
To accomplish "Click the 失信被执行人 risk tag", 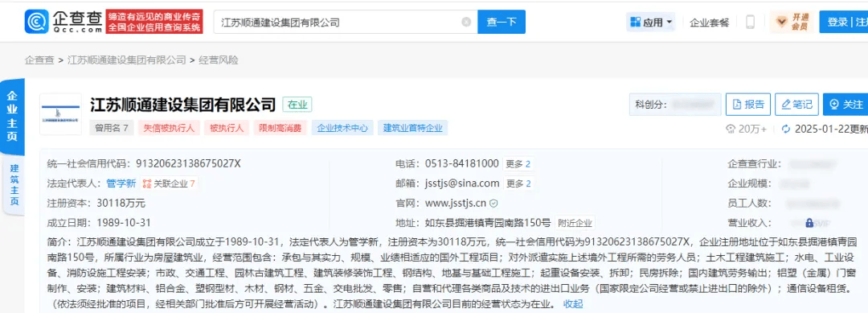I will click(x=169, y=128).
